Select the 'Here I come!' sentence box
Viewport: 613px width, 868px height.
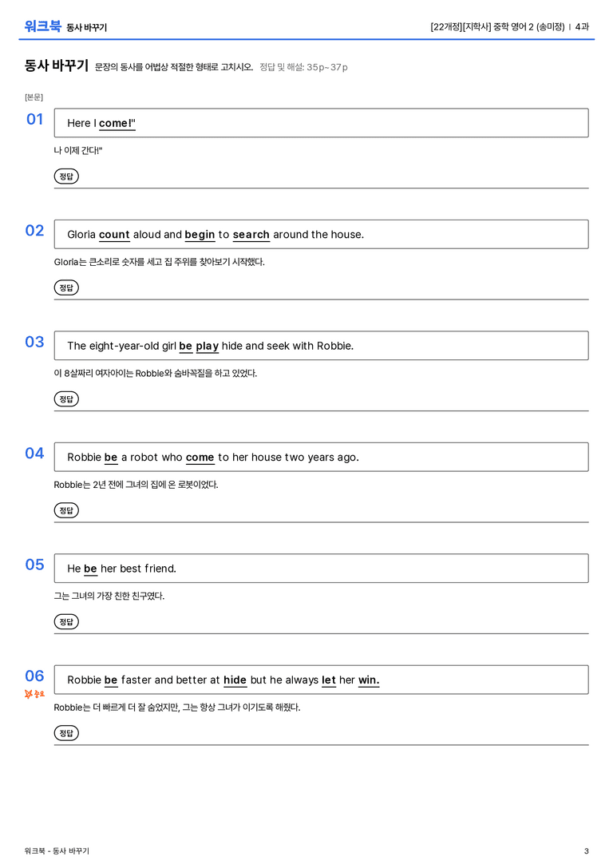pyautogui.click(x=321, y=123)
